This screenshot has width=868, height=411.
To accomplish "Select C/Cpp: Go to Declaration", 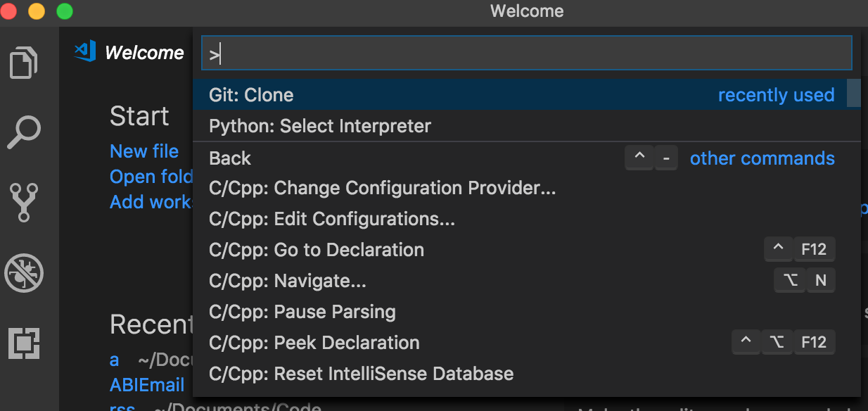I will click(317, 251).
